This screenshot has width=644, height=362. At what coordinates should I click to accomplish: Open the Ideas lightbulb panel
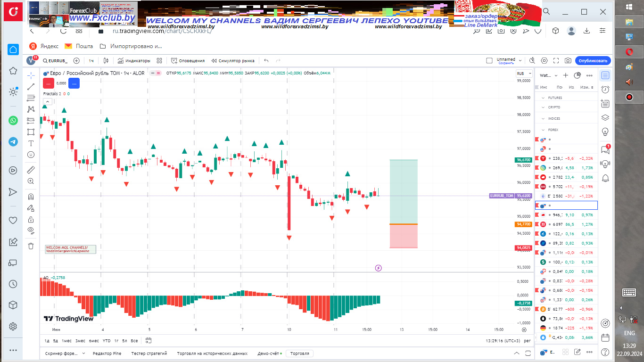(x=605, y=132)
